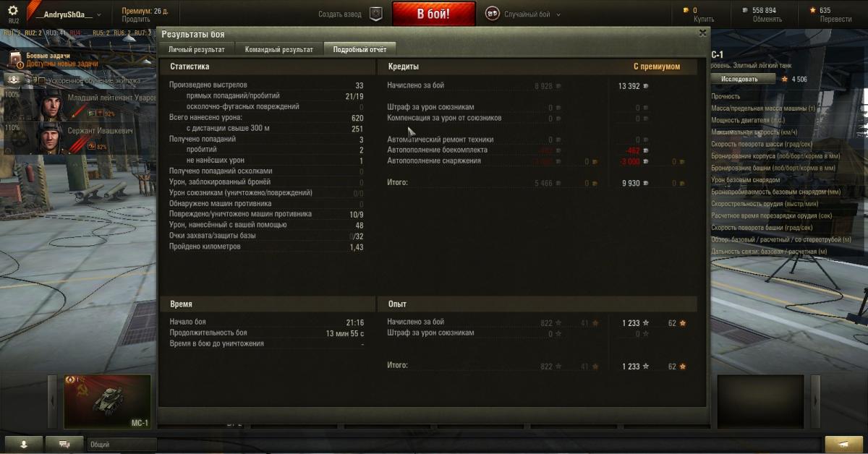
Task: Open the chat channels icon
Action: 64,443
